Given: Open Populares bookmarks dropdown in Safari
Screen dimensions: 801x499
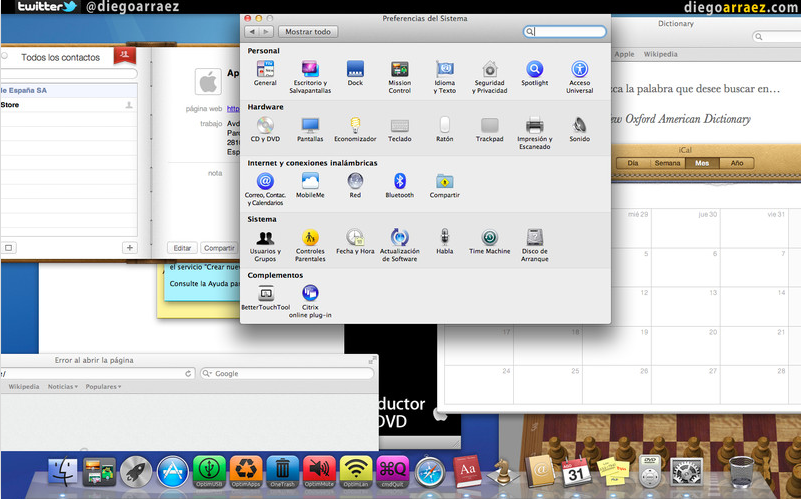Looking at the screenshot, I should click(x=104, y=387).
